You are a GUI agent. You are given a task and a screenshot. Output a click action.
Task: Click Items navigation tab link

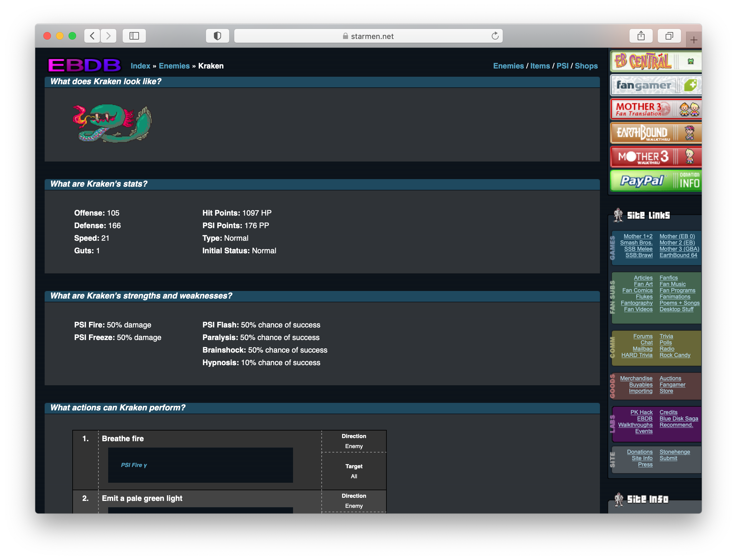tap(539, 65)
